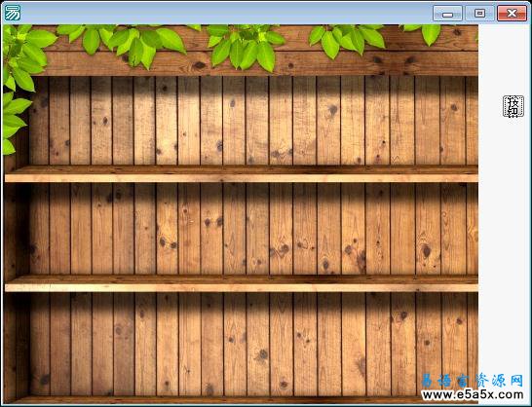Image resolution: width=532 pixels, height=407 pixels.
Task: Click the empty middle shelf compartment
Action: coord(253,229)
